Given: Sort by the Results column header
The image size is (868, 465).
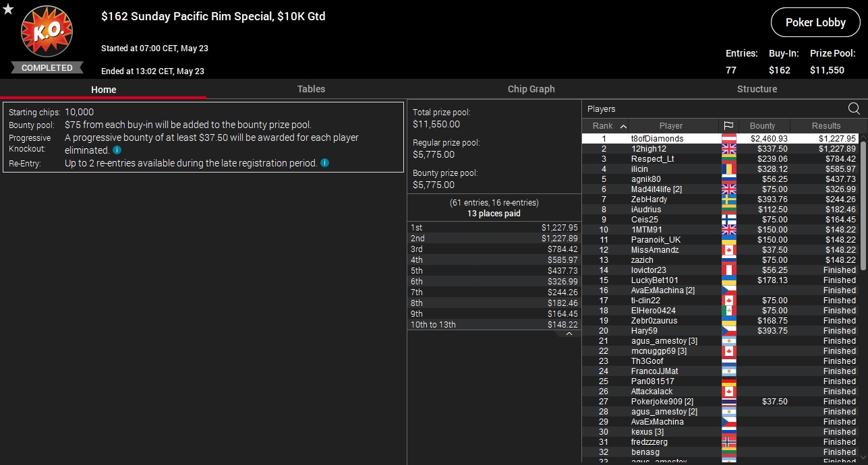Looking at the screenshot, I should [x=826, y=126].
